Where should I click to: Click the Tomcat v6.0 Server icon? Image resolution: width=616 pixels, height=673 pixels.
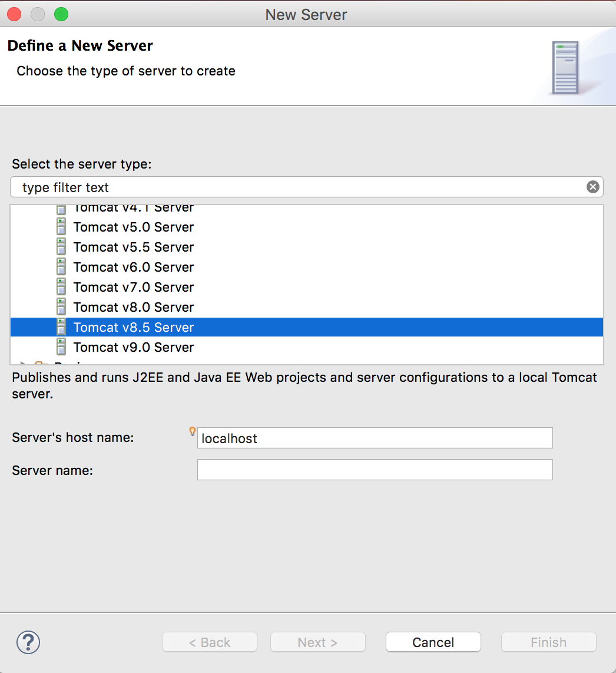pos(61,267)
